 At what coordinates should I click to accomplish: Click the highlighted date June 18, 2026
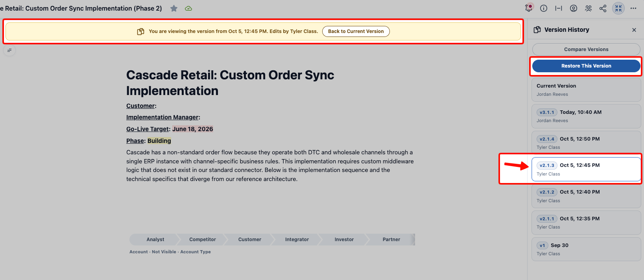pyautogui.click(x=193, y=129)
